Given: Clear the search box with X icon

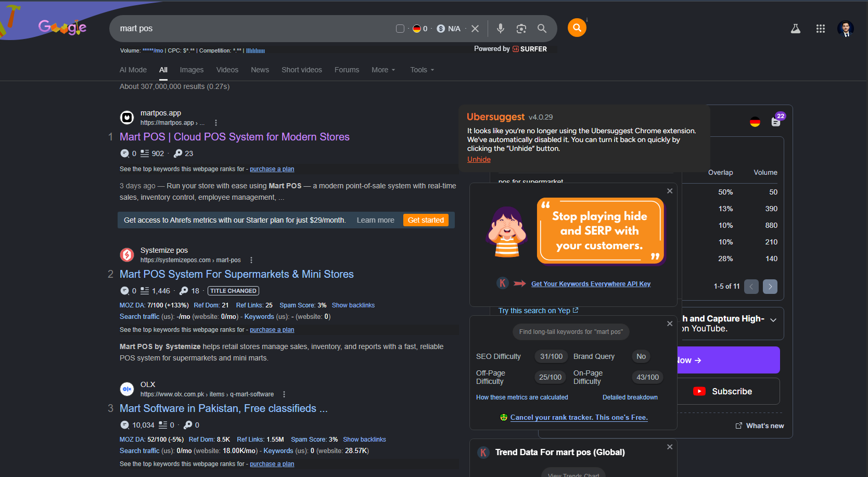Looking at the screenshot, I should click(475, 29).
